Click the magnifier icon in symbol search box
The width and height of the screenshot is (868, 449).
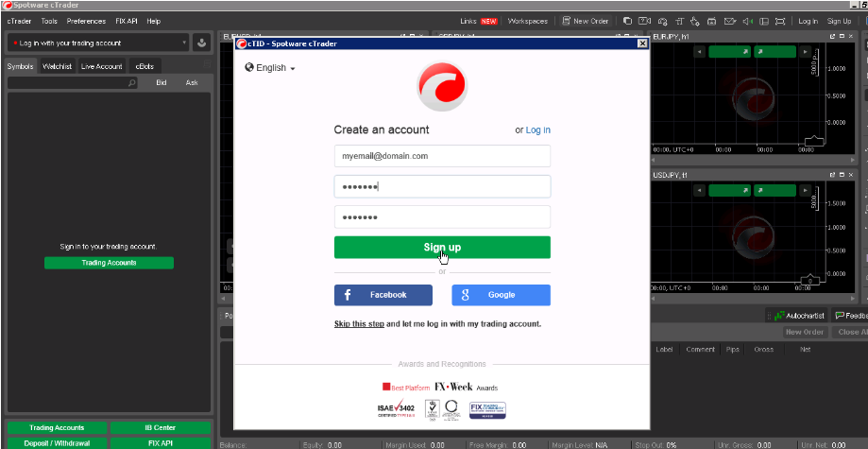tap(131, 83)
